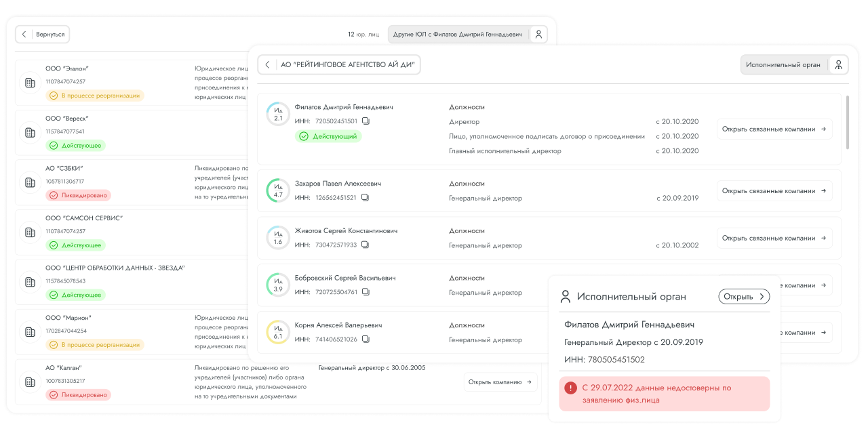The height and width of the screenshot is (433, 868).
Task: Click the person icon next to Исполнительный орган tab
Action: 838,65
